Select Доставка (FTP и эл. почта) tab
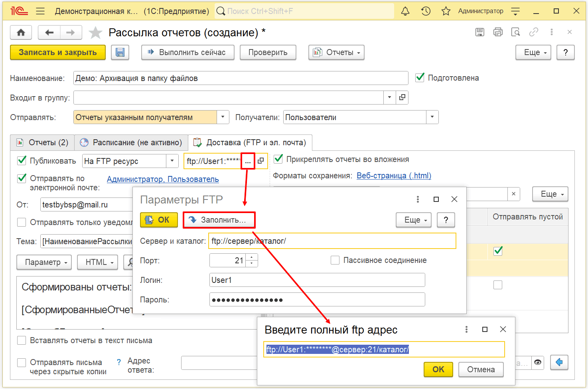The height and width of the screenshot is (389, 588). tap(250, 142)
